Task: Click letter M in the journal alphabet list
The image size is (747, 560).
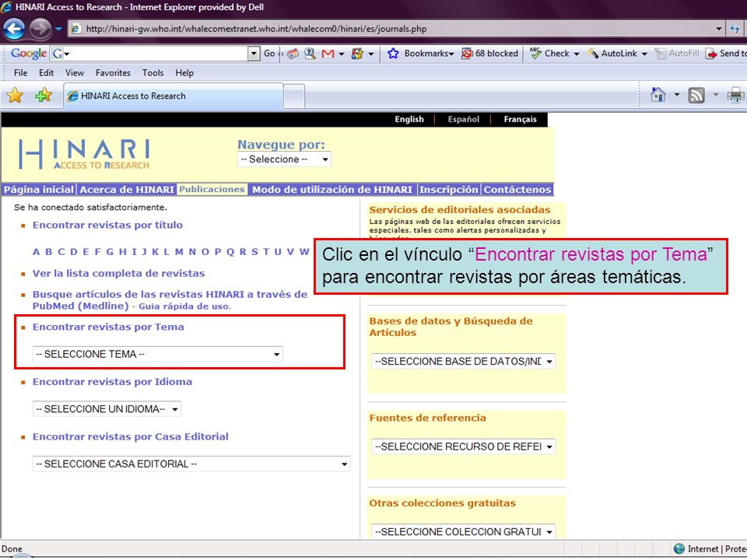Action: [179, 252]
